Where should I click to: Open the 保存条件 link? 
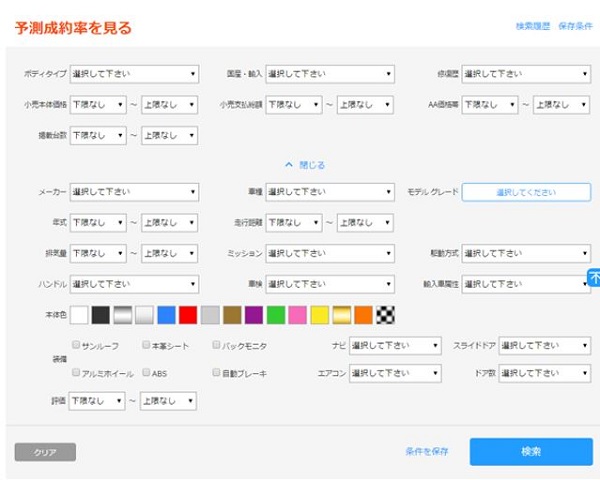tap(575, 26)
